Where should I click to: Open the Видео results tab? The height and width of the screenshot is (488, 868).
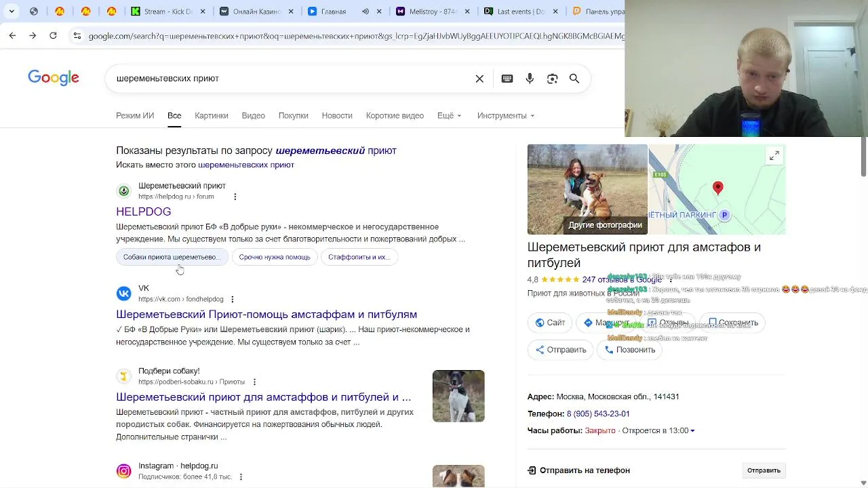point(254,115)
